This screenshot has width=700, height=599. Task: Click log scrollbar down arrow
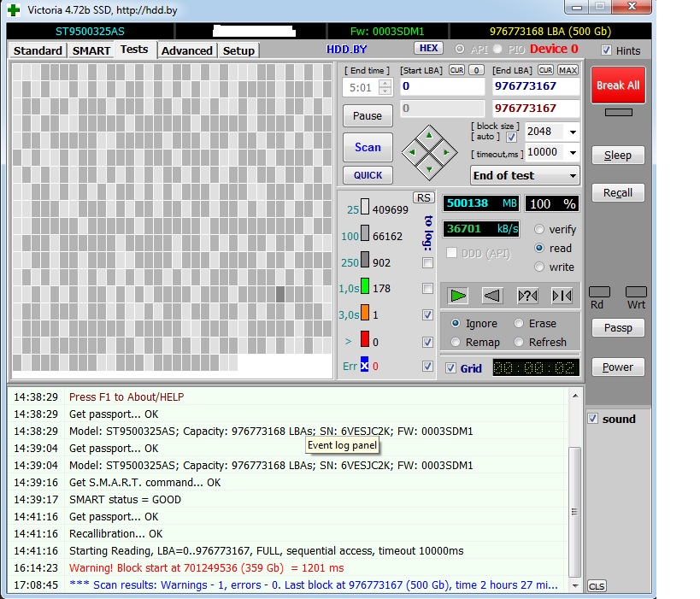pyautogui.click(x=575, y=585)
